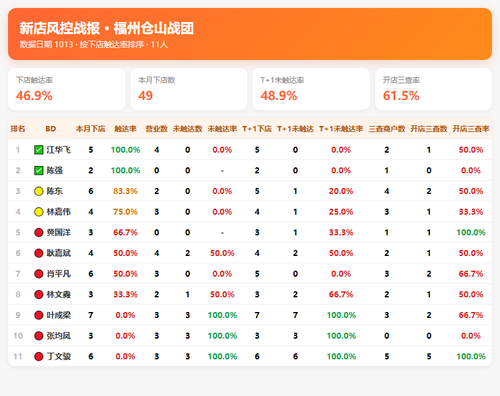Click the T+1未触达 column header
The height and width of the screenshot is (396, 500).
pos(295,129)
